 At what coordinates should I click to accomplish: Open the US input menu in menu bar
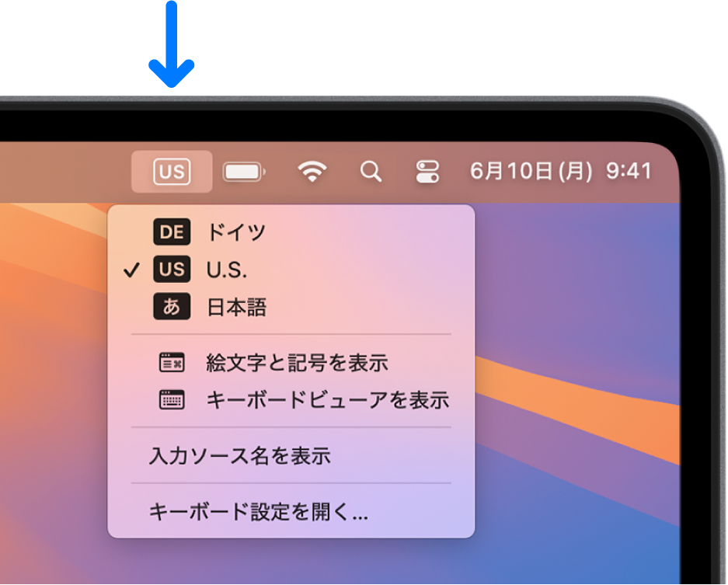point(172,172)
